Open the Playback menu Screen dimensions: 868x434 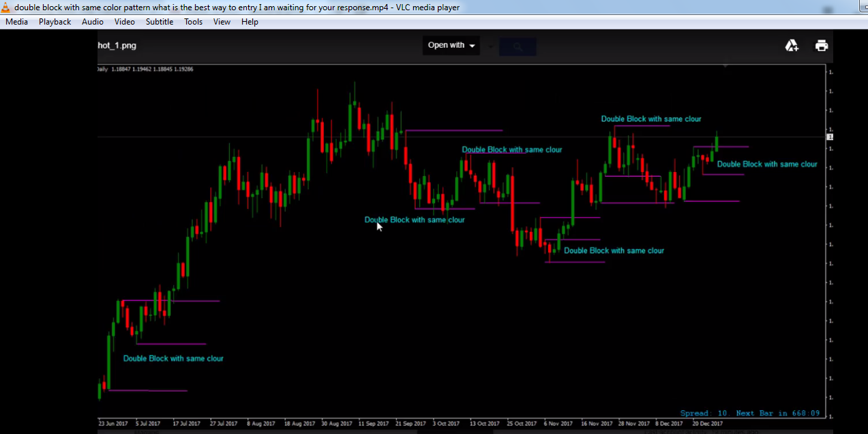[55, 22]
